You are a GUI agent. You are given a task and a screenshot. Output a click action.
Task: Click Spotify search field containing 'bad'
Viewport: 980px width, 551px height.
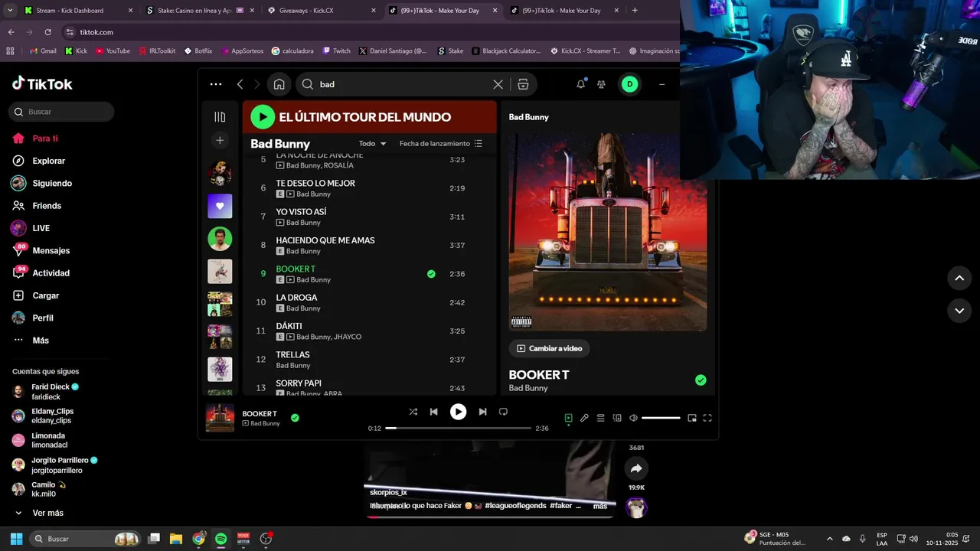(403, 84)
